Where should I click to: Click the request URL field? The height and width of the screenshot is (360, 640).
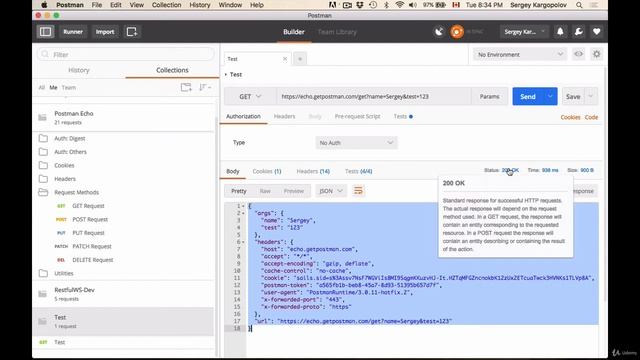point(373,97)
